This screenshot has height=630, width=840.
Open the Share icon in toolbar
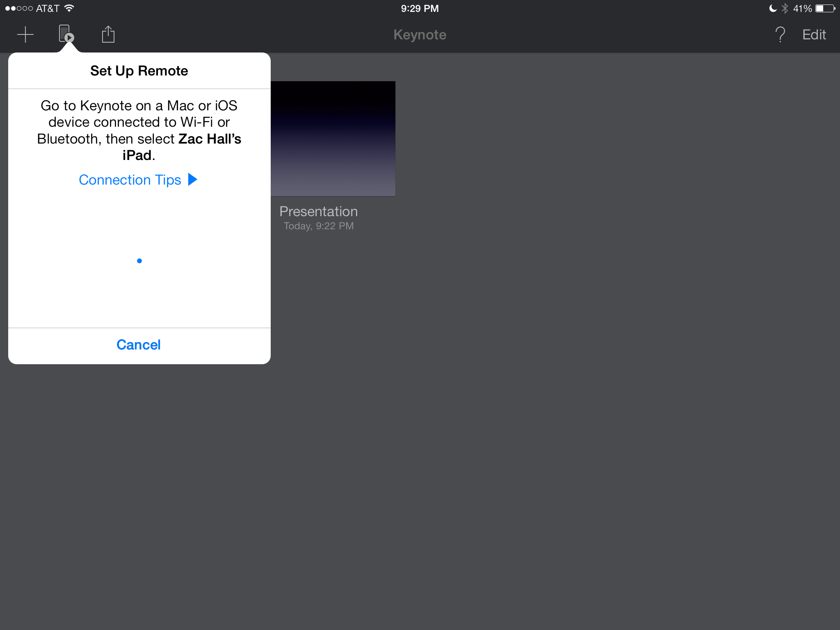(x=108, y=34)
